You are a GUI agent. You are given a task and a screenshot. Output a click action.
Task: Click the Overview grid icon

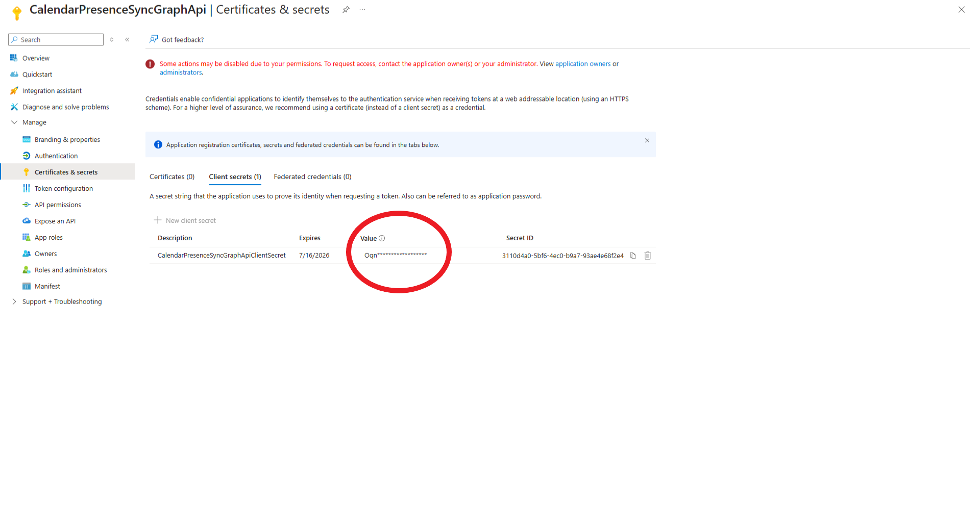[14, 58]
